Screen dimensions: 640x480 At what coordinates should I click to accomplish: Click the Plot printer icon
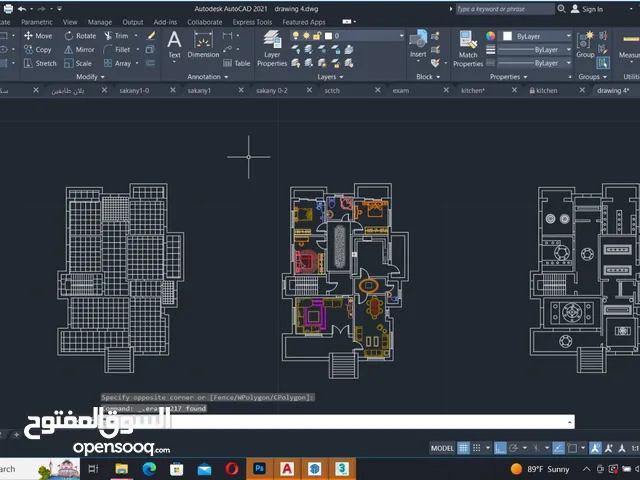click(8, 9)
